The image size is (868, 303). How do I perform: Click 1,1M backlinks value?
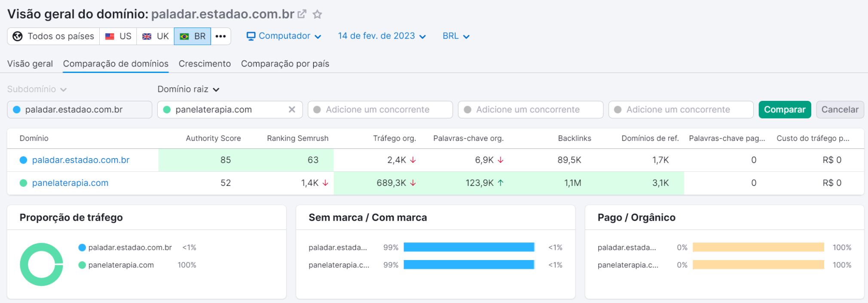point(573,183)
